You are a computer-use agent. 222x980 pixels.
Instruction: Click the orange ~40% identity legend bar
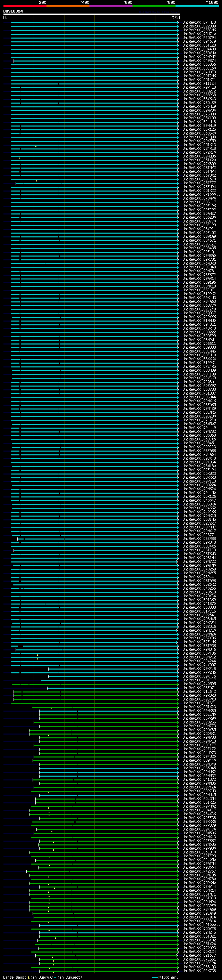(68, 6)
